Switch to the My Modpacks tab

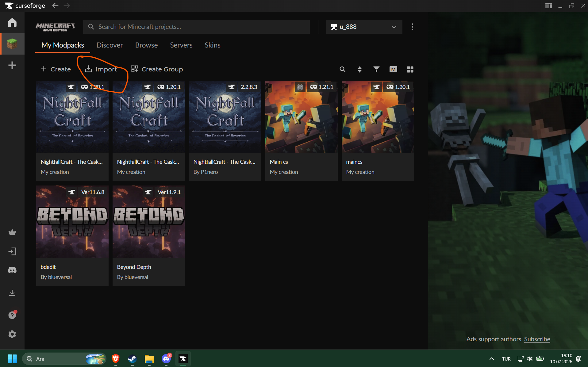pos(63,45)
